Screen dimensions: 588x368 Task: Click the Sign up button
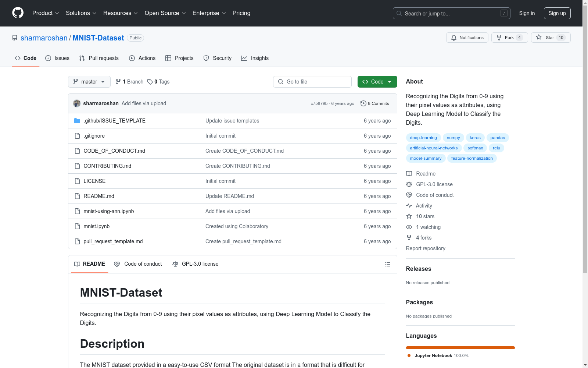(x=557, y=13)
